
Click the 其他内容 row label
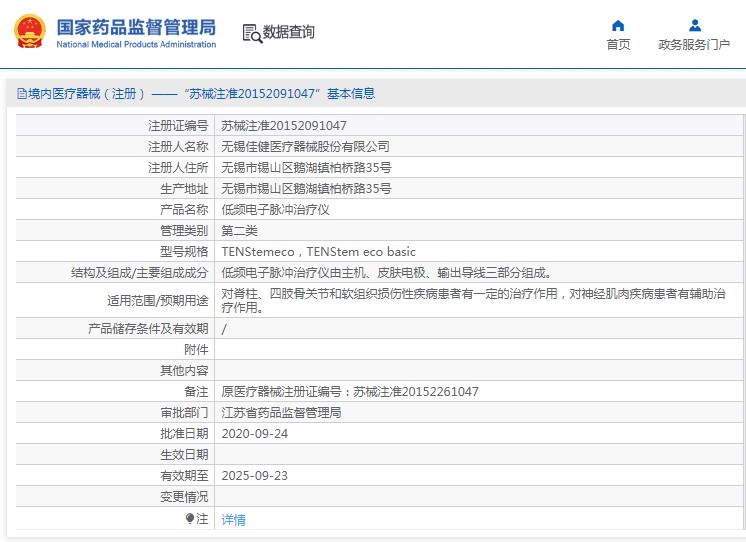coord(184,371)
